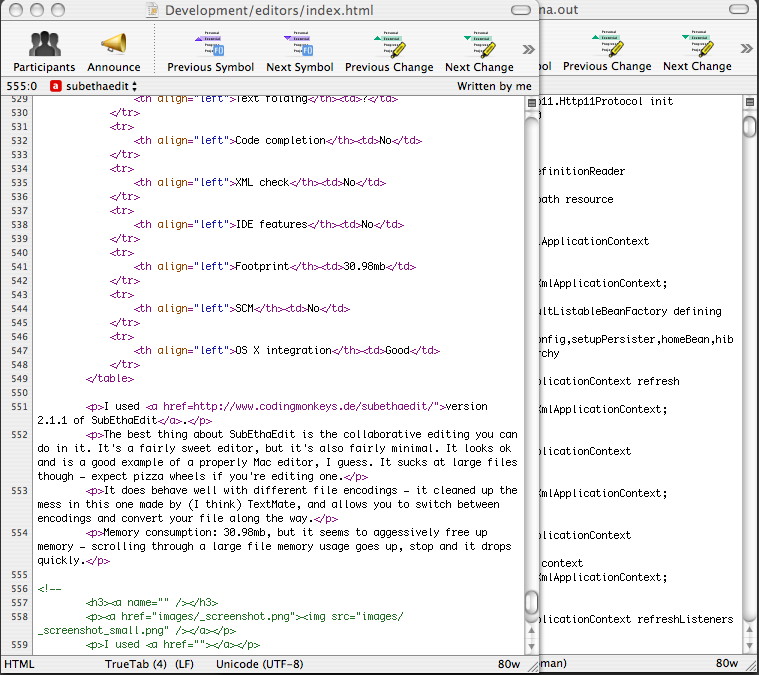The width and height of the screenshot is (759, 675).
Task: Click path resource text in .out window
Action: (576, 199)
